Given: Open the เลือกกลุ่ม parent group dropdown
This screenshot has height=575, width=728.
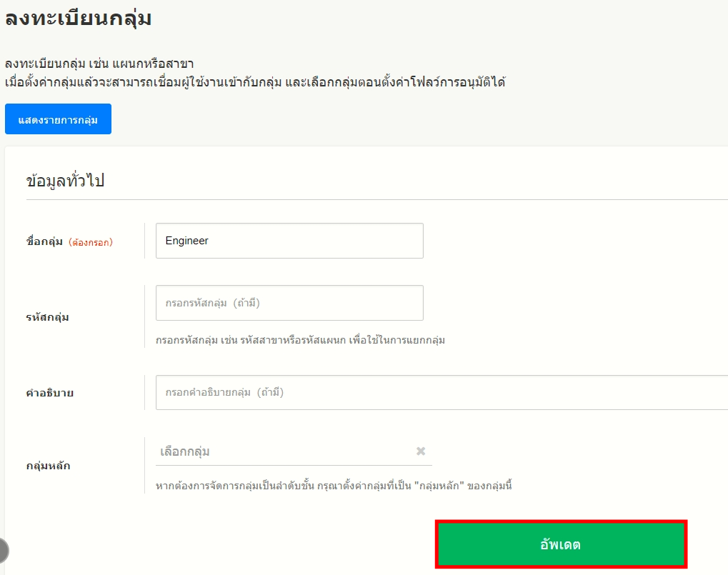Looking at the screenshot, I should 286,452.
